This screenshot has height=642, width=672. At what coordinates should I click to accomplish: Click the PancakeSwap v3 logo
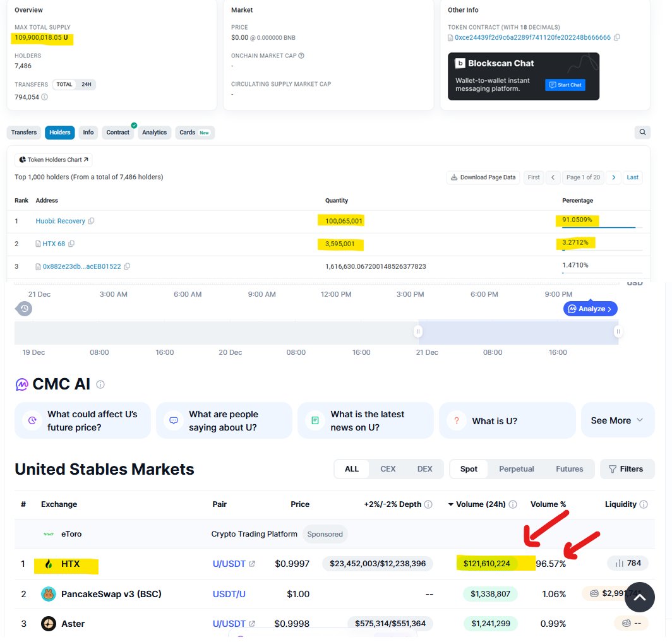pos(49,594)
